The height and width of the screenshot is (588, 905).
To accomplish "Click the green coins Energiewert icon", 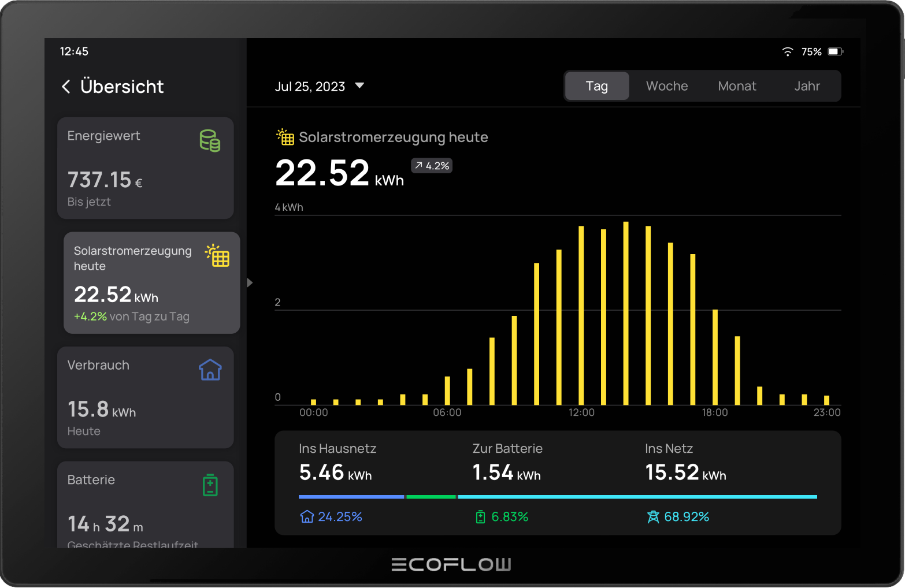I will (x=210, y=141).
